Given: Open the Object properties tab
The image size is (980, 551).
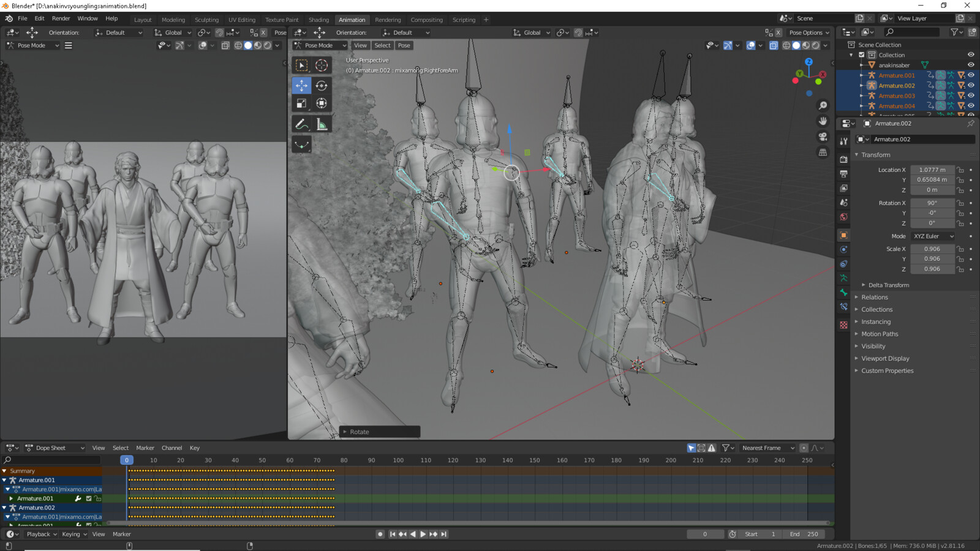Looking at the screenshot, I should (x=843, y=235).
